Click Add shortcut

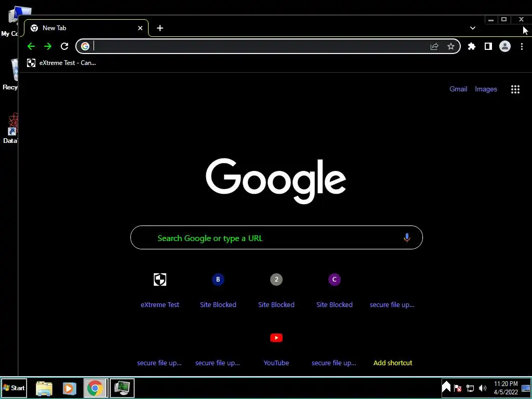tap(393, 363)
